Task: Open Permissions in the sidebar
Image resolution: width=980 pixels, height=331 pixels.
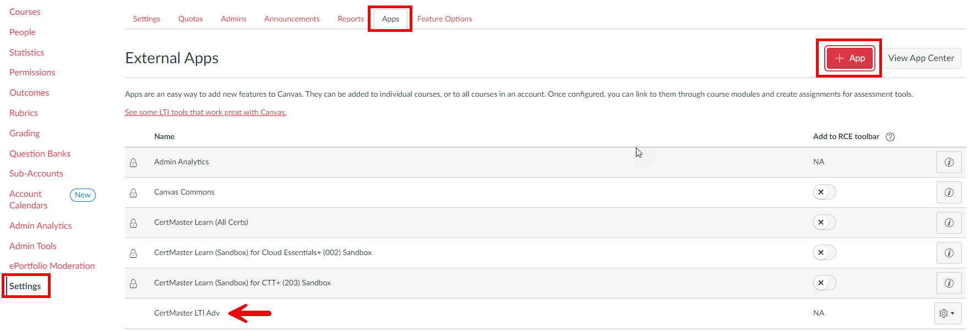Action: pyautogui.click(x=32, y=72)
